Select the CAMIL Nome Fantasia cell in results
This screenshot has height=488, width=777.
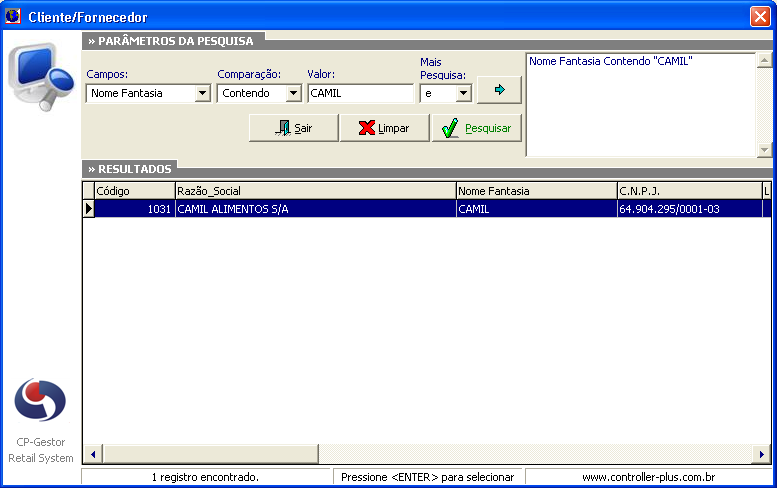pos(537,209)
